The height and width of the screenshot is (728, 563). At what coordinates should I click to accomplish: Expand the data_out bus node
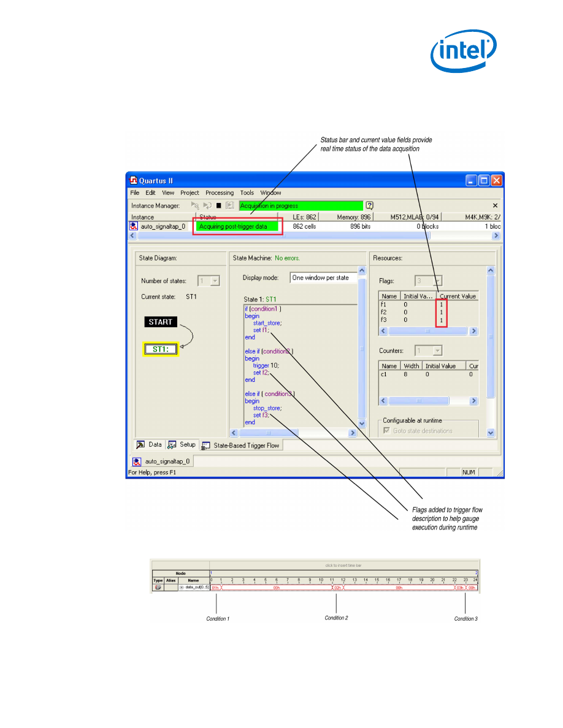pyautogui.click(x=182, y=587)
